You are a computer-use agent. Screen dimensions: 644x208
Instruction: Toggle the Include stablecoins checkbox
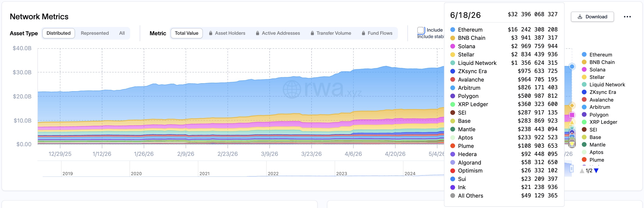[x=421, y=30]
